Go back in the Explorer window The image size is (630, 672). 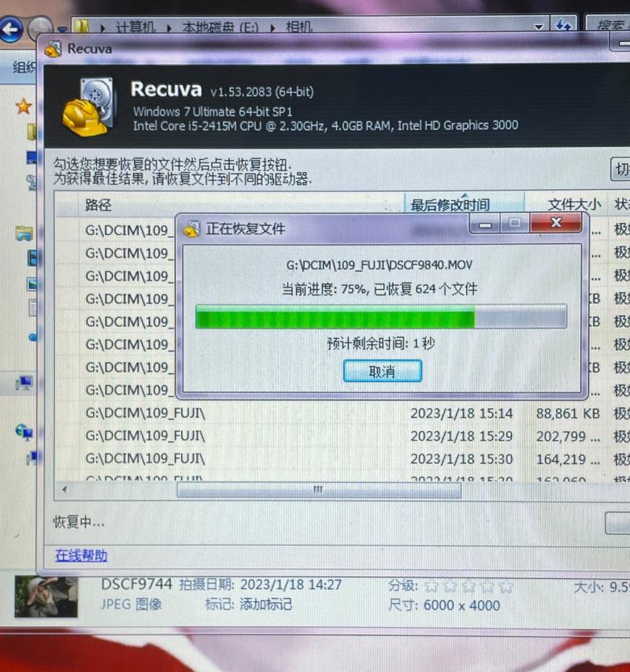(x=11, y=29)
